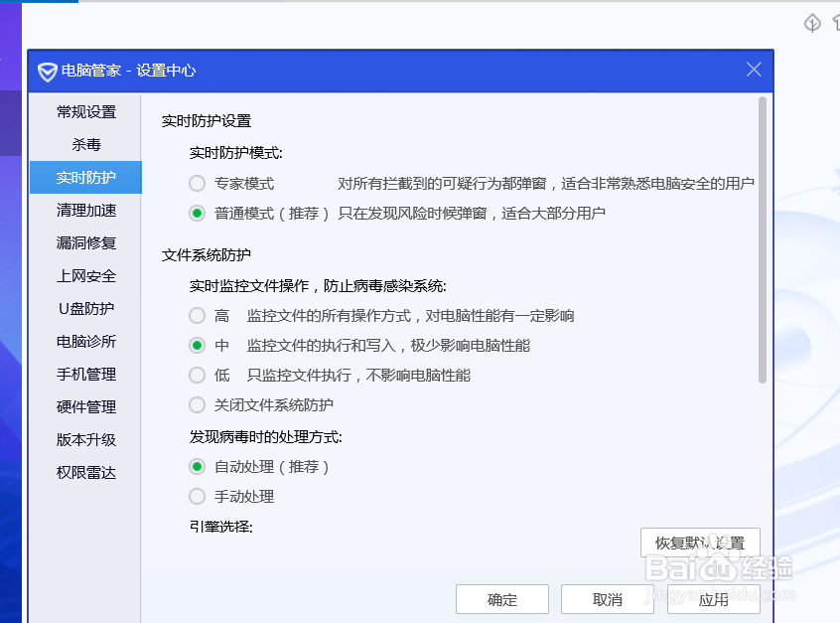Viewport: 840px width, 623px height.
Task: Open 杀毒 settings tab
Action: [85, 145]
